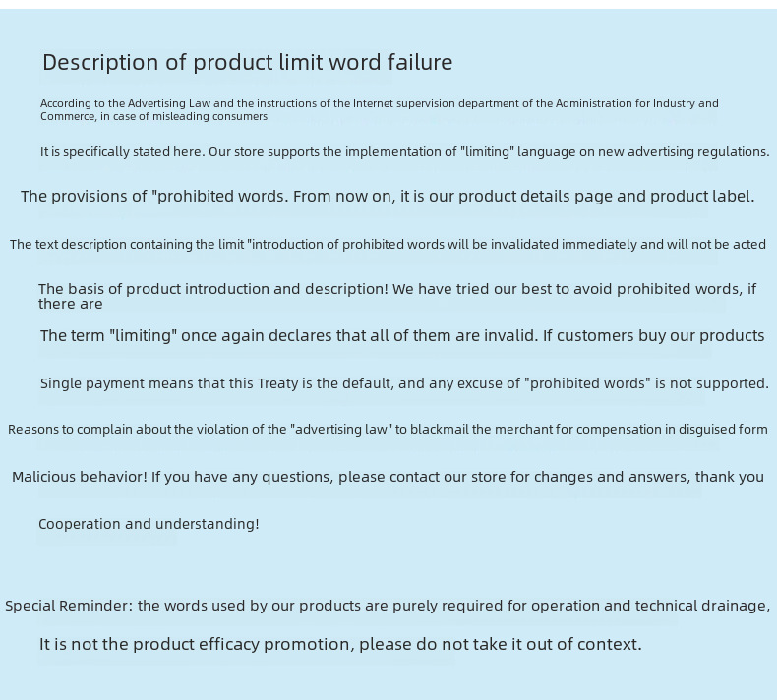
Task: Click the "Special Reminder:" label
Action: 68,606
